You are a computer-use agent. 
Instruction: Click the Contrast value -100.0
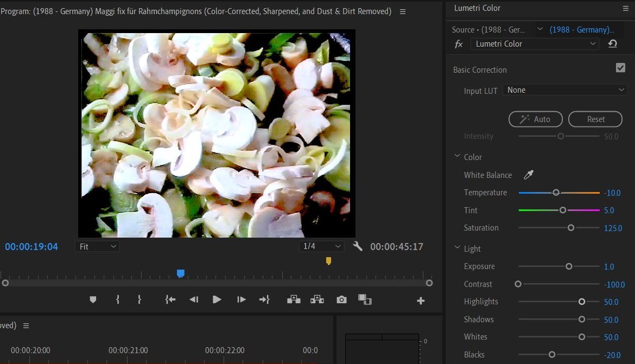(614, 285)
